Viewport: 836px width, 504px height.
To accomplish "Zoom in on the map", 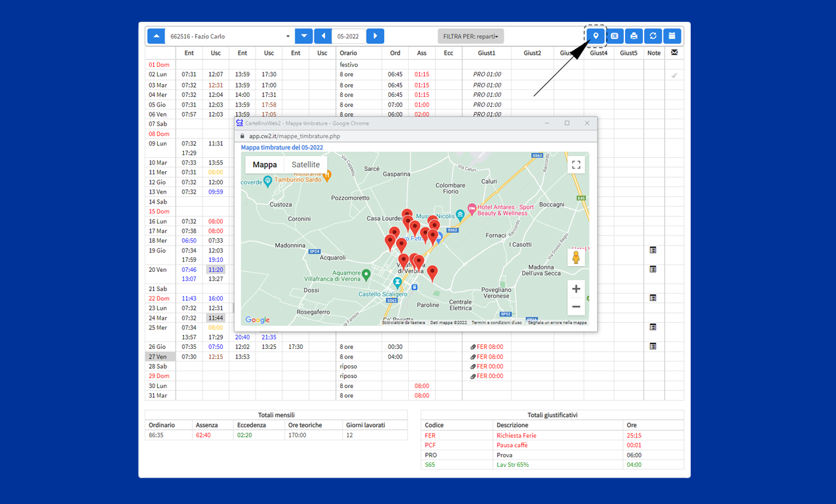I will (x=576, y=288).
